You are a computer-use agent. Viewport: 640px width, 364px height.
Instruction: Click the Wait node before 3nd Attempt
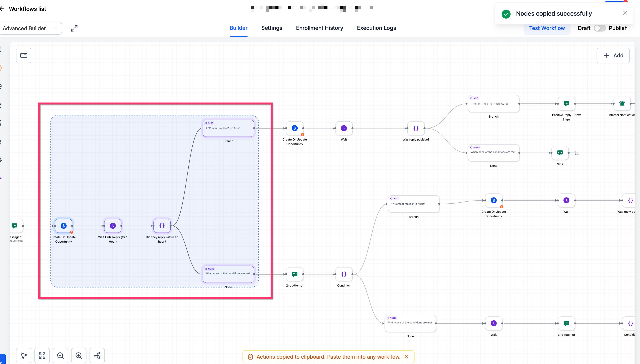coord(493,323)
